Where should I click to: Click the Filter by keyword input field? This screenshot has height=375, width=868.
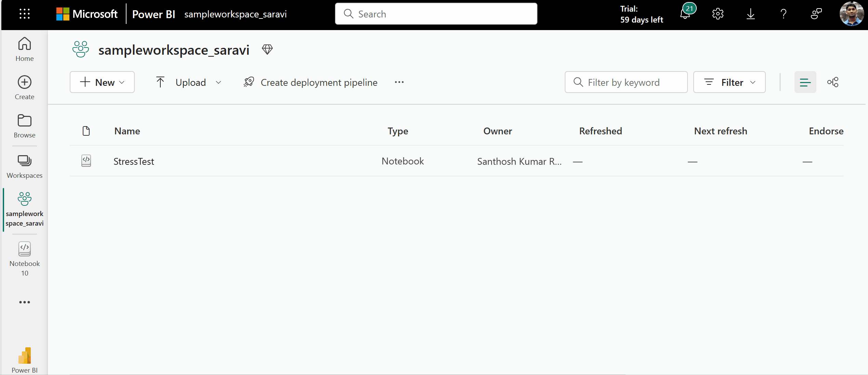click(626, 82)
